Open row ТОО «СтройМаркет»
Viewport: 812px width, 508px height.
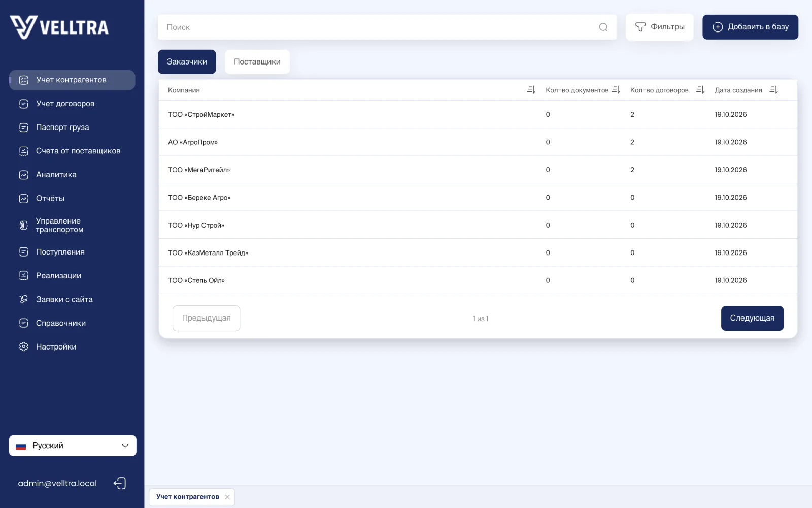(478, 114)
